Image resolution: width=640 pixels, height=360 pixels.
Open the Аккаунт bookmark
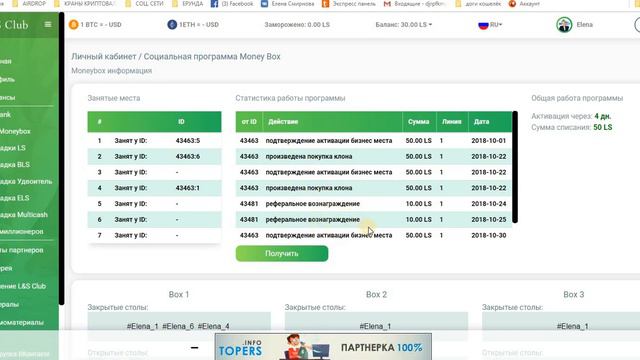524,4
